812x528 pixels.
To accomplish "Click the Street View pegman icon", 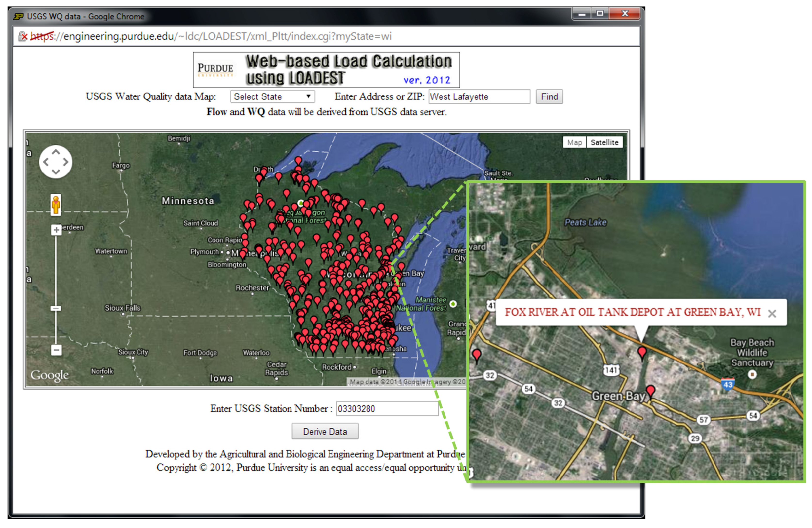I will coord(56,205).
